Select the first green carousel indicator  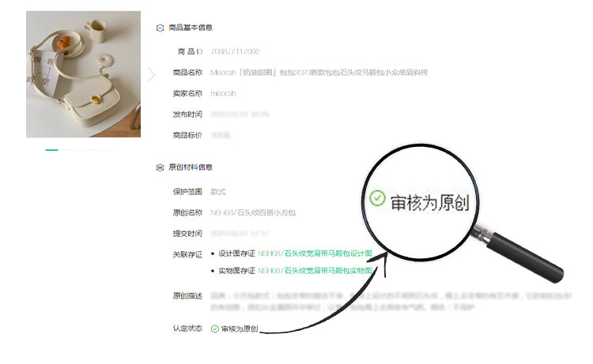(52, 150)
